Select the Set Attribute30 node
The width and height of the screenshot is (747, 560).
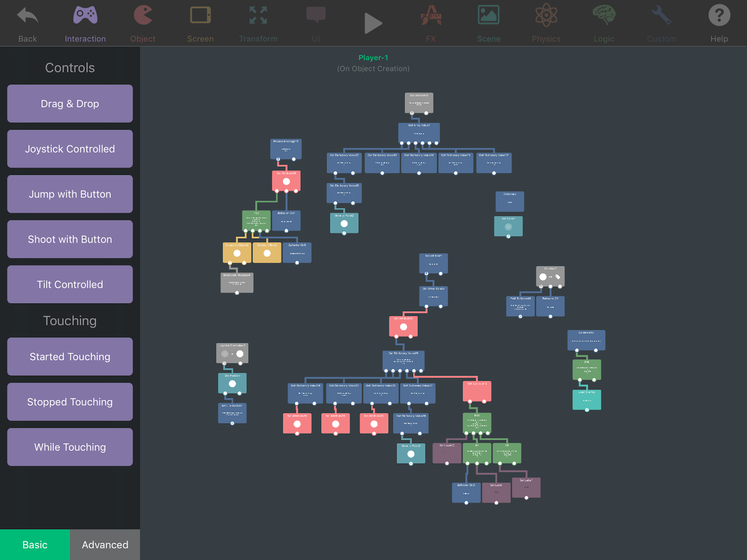[374, 424]
